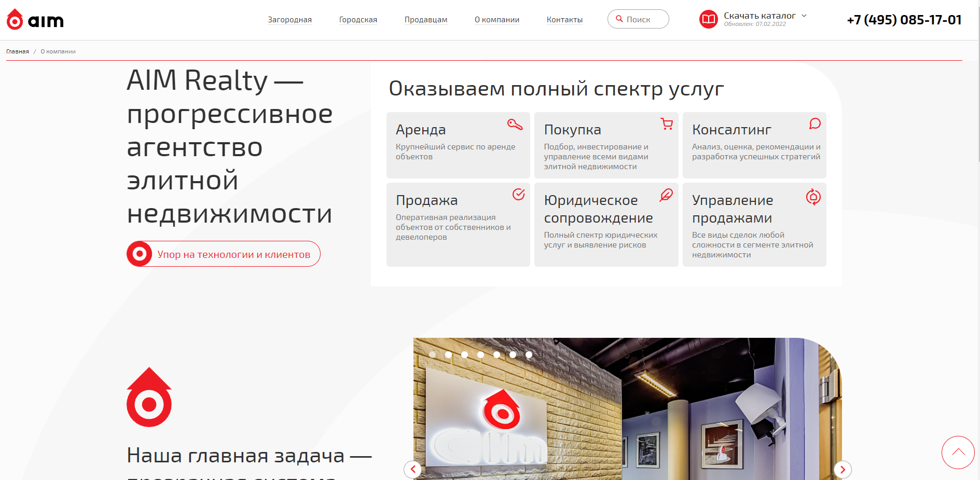The image size is (980, 480).
Task: Open the Загородная menu item
Action: 289,20
